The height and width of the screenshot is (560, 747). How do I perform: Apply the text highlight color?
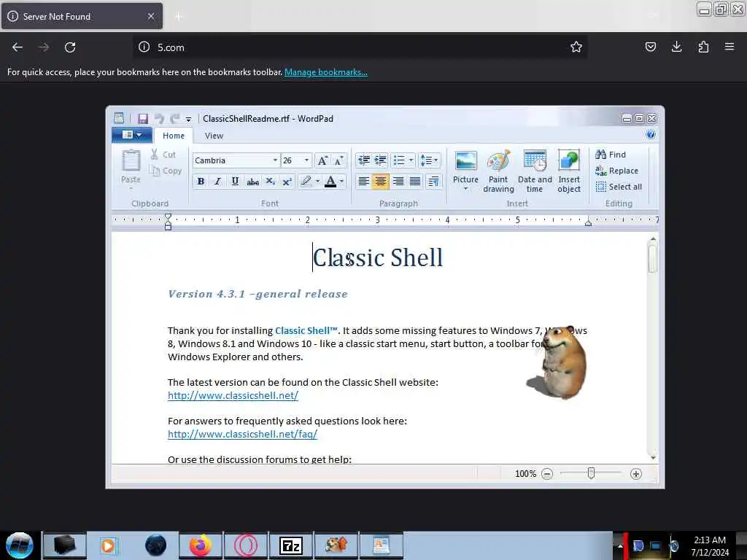[306, 182]
